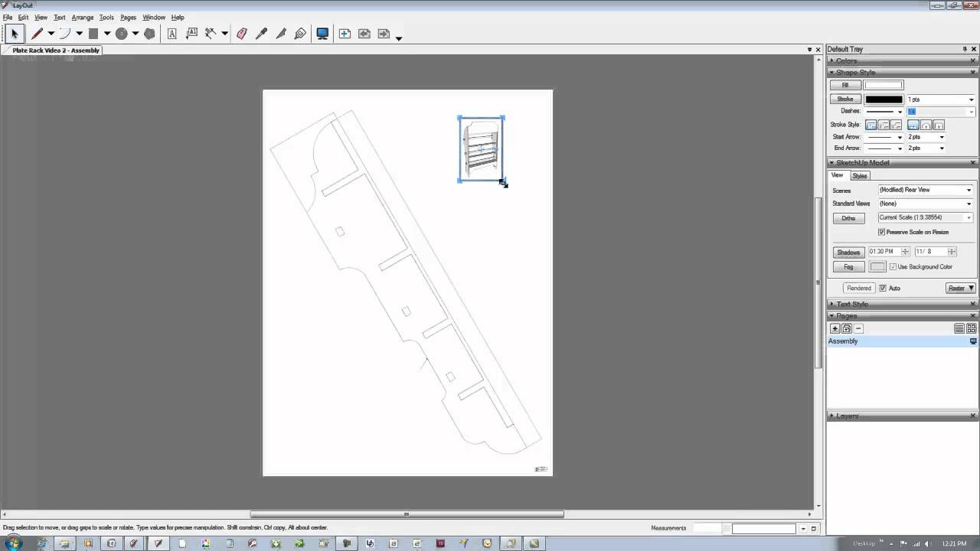Select the flat stroke end cap style
This screenshot has width=980, height=551.
913,125
